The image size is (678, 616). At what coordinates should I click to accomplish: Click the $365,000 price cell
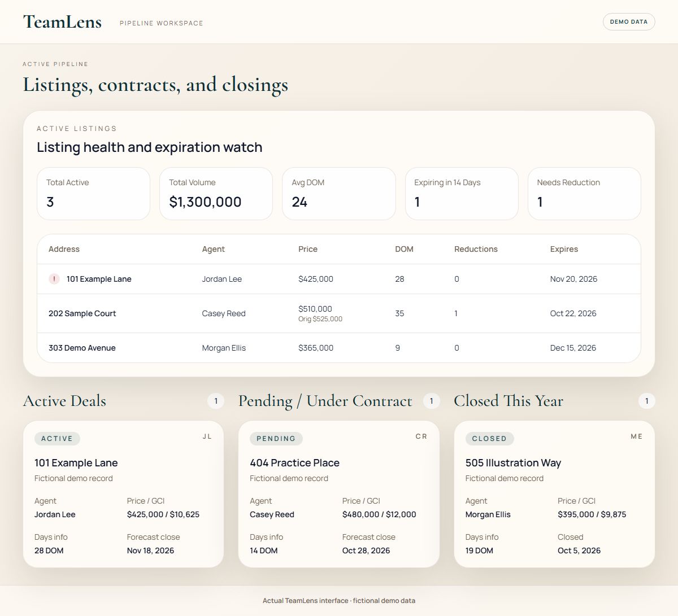click(x=316, y=348)
